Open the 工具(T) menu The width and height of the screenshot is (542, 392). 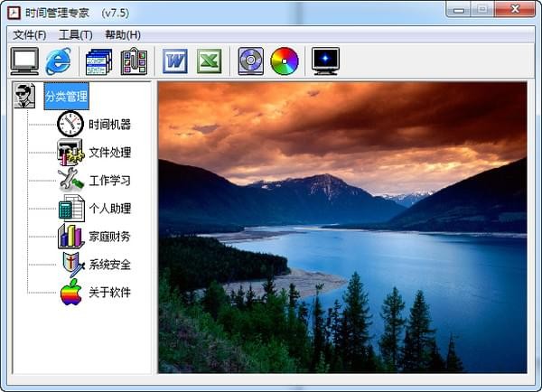click(x=75, y=35)
